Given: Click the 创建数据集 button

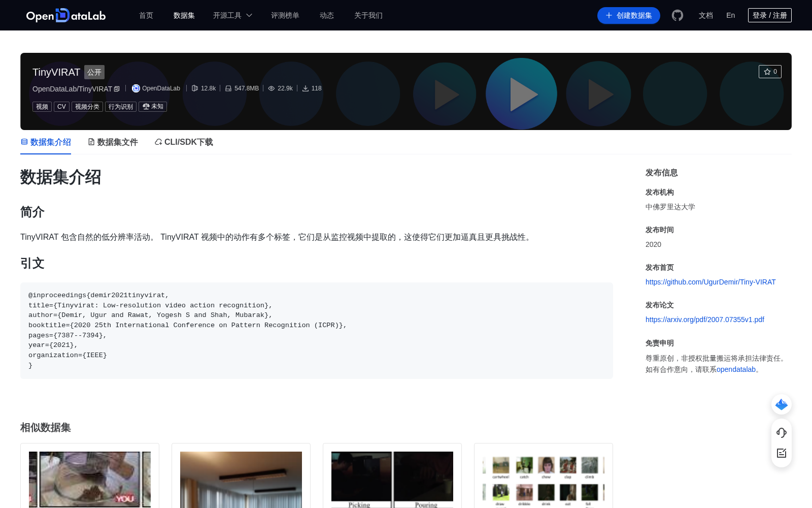Looking at the screenshot, I should click(629, 15).
